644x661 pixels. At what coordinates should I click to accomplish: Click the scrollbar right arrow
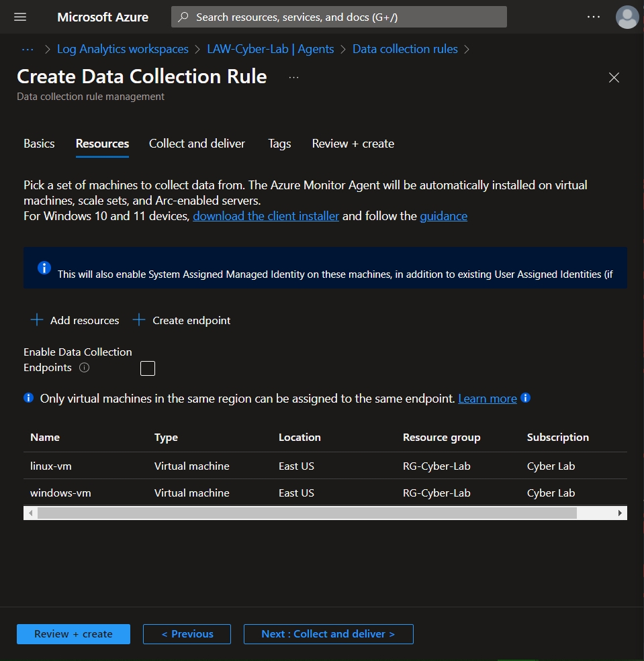pyautogui.click(x=620, y=513)
